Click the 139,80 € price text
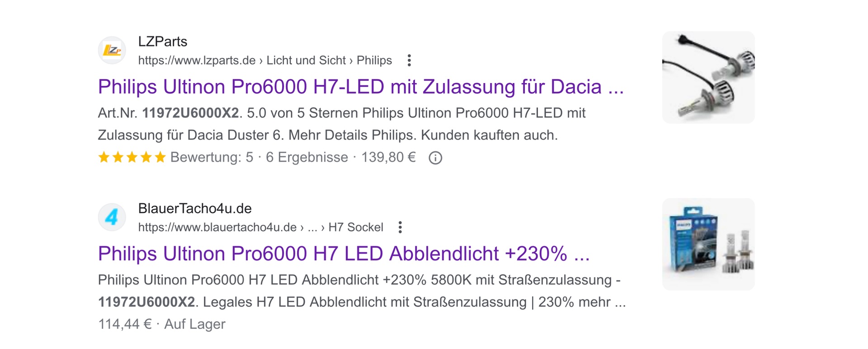 click(x=388, y=158)
